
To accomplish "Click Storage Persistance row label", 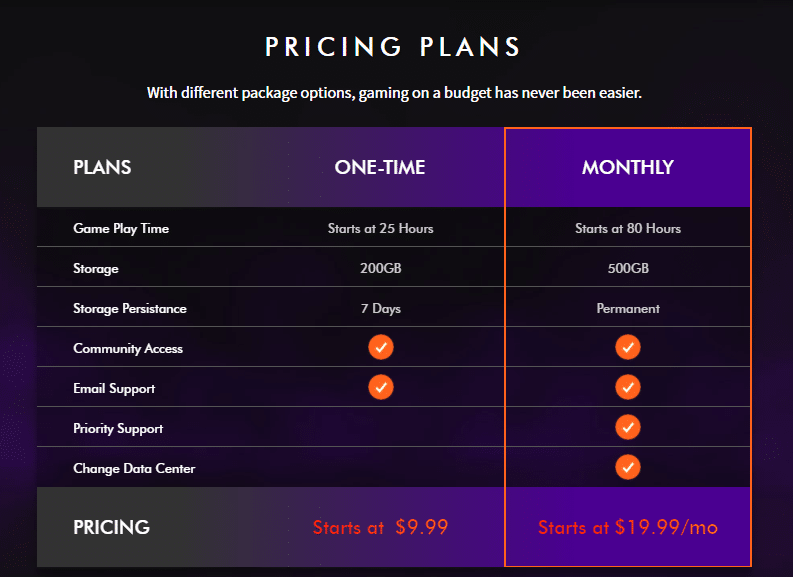I will 130,308.
